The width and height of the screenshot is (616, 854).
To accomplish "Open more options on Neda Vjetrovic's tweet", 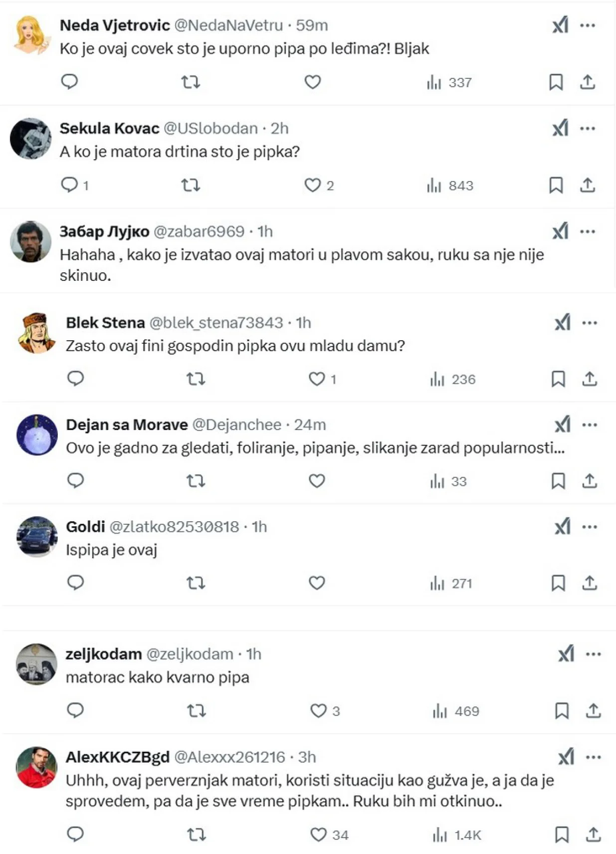I will [x=588, y=25].
